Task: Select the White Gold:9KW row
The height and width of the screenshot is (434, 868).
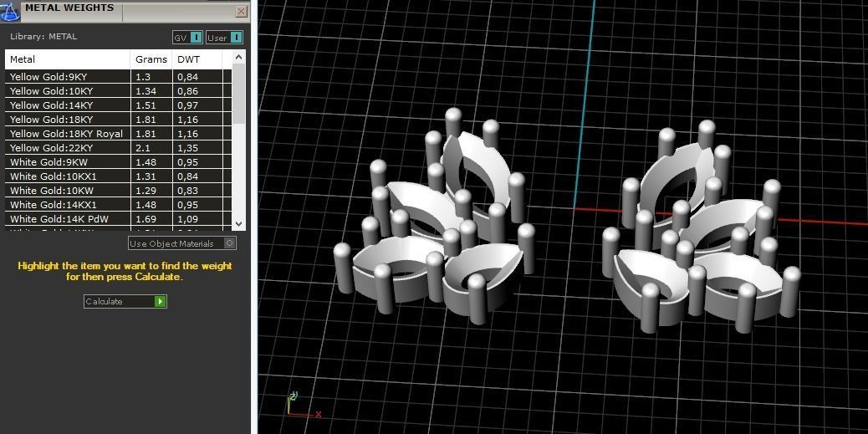Action: click(119, 162)
